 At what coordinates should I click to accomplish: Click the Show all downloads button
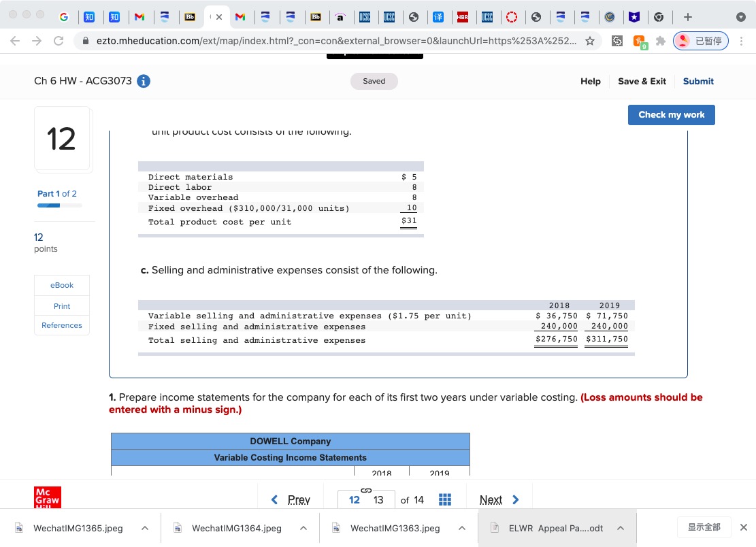(704, 527)
